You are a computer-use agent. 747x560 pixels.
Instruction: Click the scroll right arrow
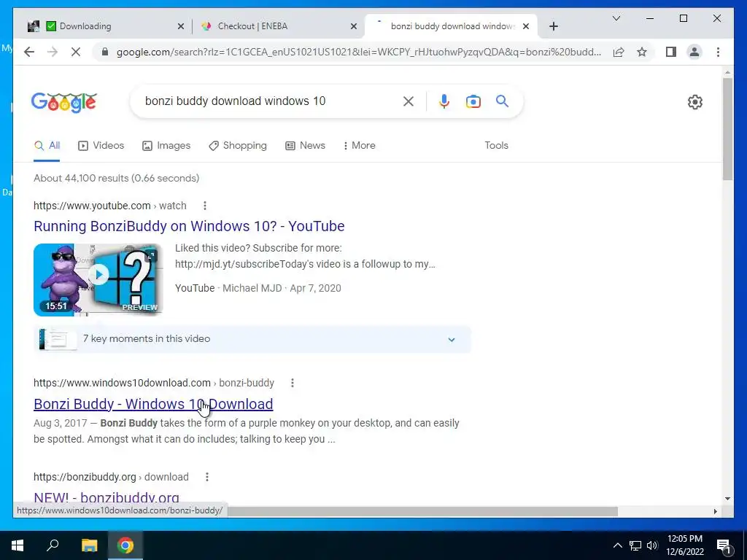(715, 511)
